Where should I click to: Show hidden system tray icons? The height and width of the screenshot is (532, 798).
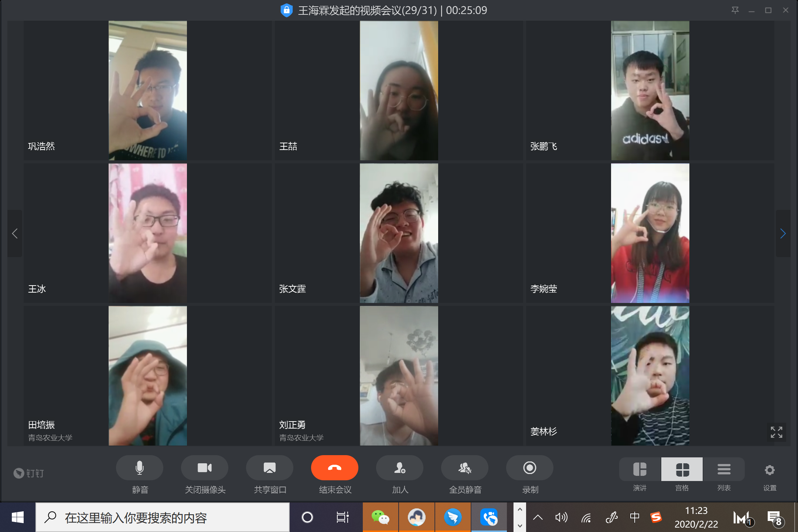pyautogui.click(x=538, y=518)
